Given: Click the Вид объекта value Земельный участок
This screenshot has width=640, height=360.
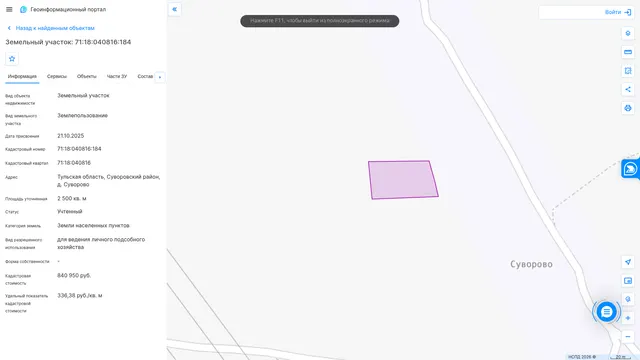Looking at the screenshot, I should click(83, 96).
